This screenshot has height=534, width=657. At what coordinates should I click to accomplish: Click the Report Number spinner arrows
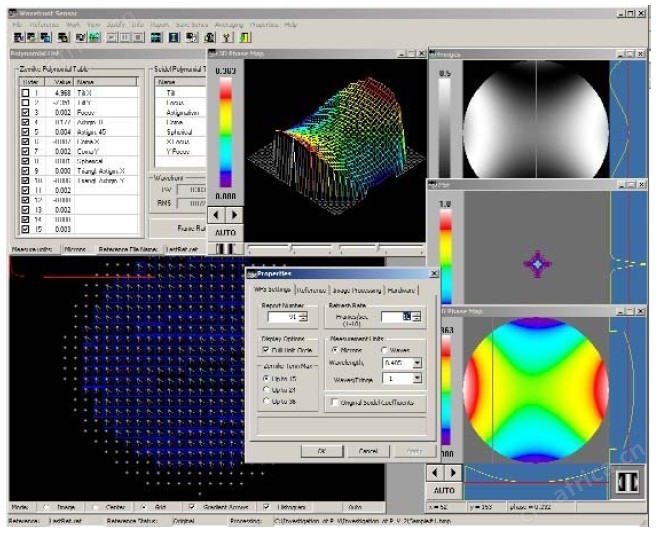click(x=304, y=317)
